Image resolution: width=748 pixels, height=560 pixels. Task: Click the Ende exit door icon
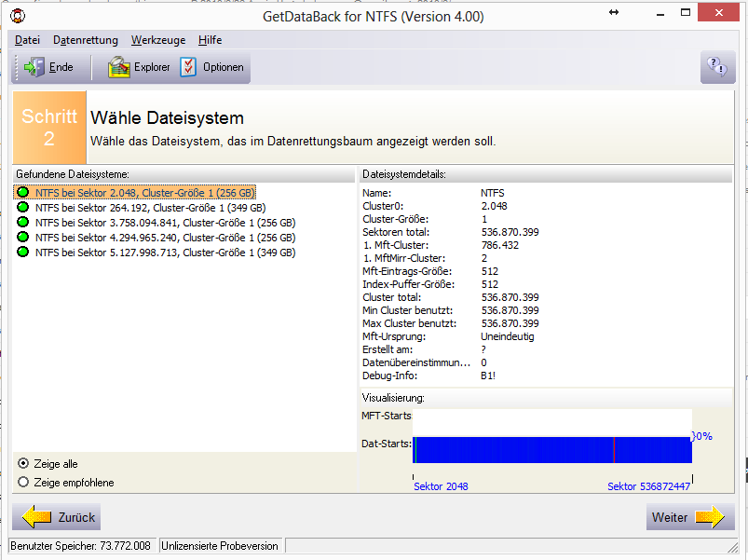[34, 67]
